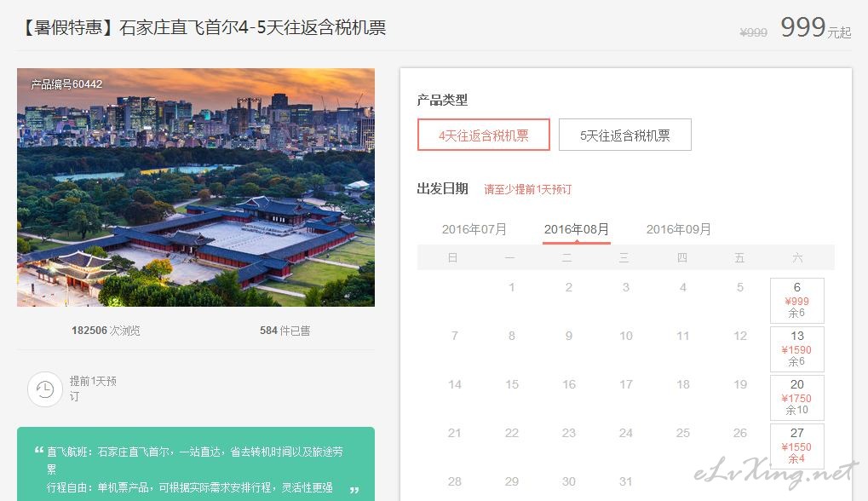The width and height of the screenshot is (868, 501).
Task: Click the 产品类型 heading
Action: [442, 101]
